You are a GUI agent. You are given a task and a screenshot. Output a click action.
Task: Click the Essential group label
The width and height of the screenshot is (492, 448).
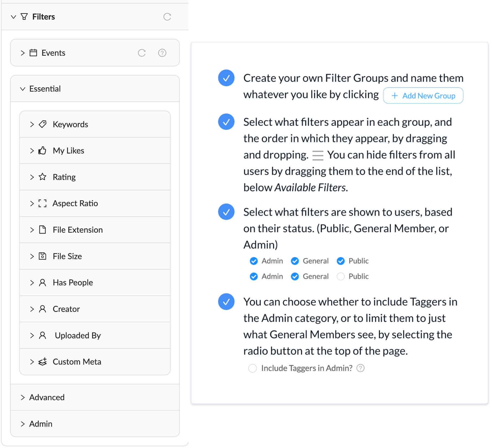(x=45, y=89)
